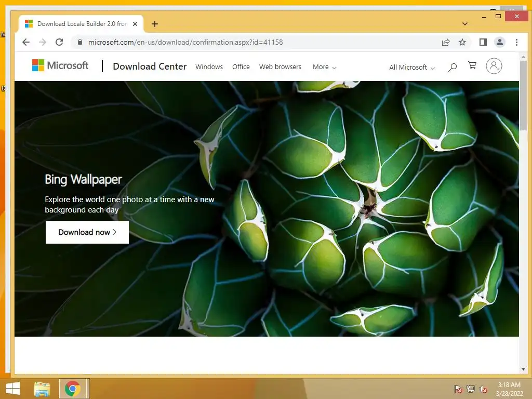The height and width of the screenshot is (399, 532).
Task: Open the Chrome three-dot menu
Action: 516,42
